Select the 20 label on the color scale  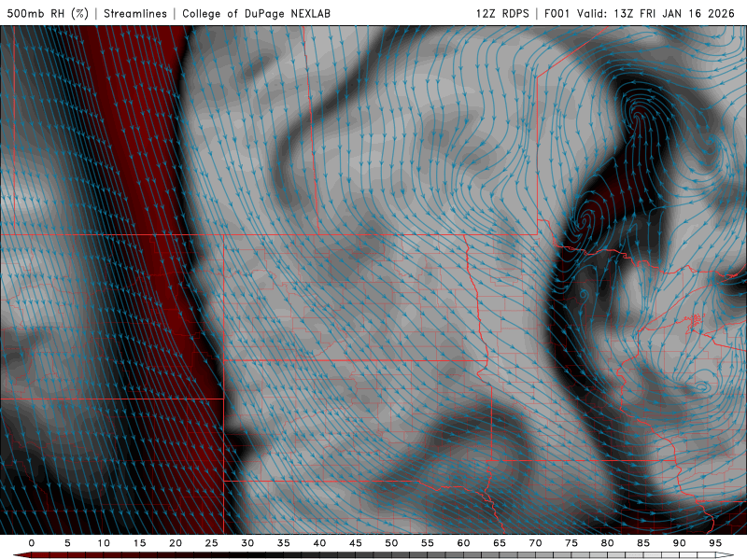click(x=176, y=543)
